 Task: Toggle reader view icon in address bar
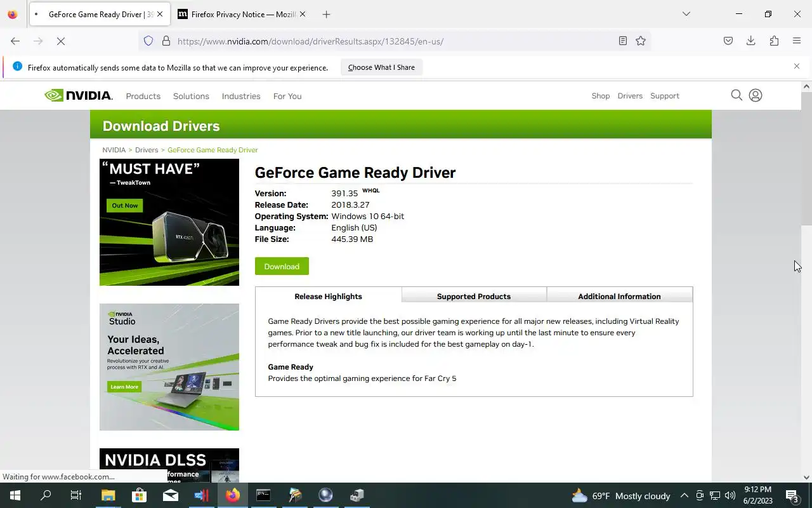pyautogui.click(x=623, y=41)
